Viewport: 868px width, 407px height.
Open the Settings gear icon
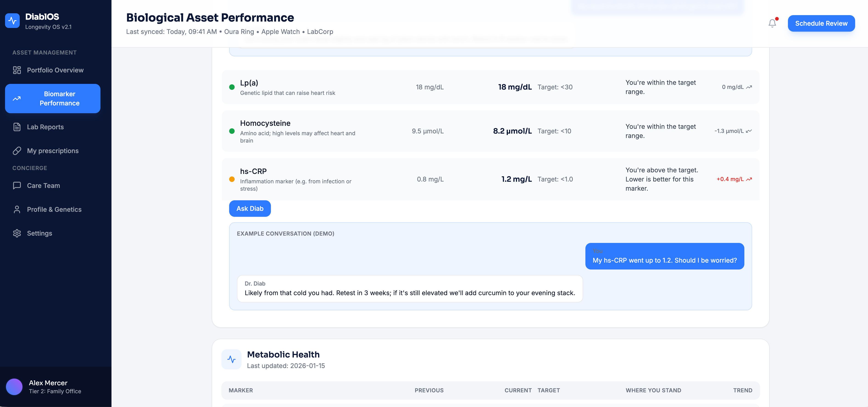(17, 233)
